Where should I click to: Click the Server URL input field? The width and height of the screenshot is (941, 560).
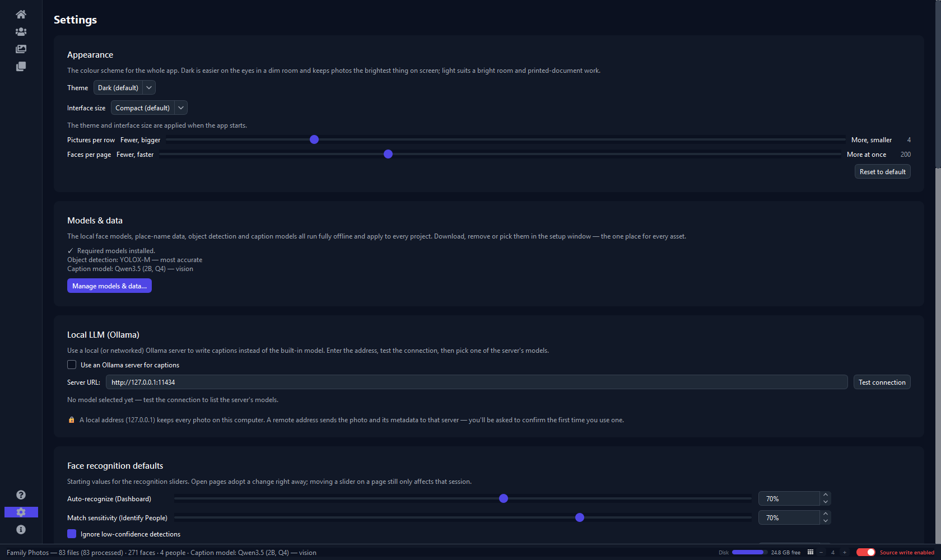click(477, 382)
